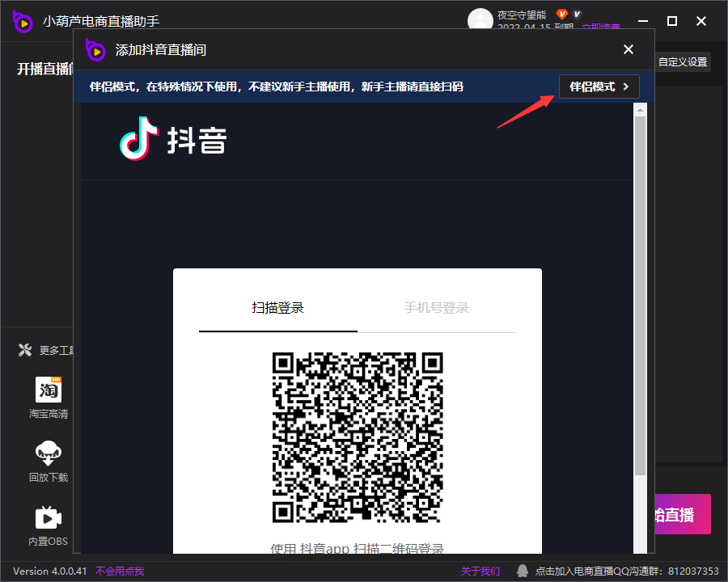Viewport: 728px width, 582px height.
Task: Open the 不会用点我 help link
Action: (x=120, y=571)
